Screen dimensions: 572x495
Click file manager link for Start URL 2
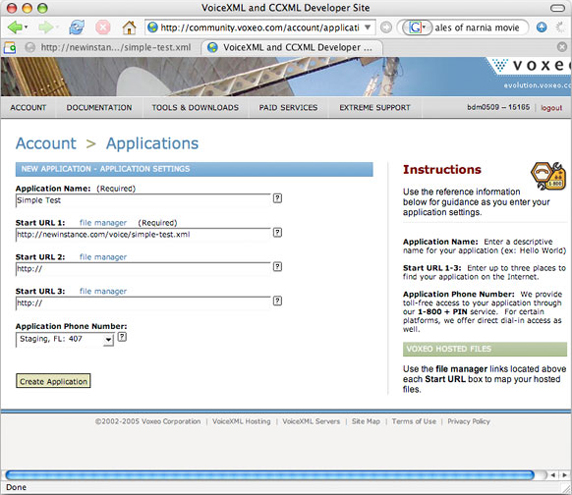pos(103,257)
